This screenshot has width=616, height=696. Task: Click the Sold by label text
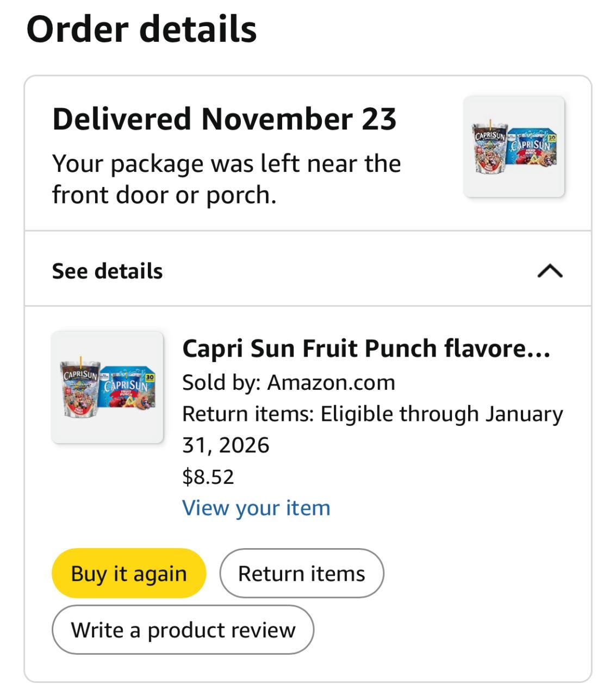coord(221,382)
